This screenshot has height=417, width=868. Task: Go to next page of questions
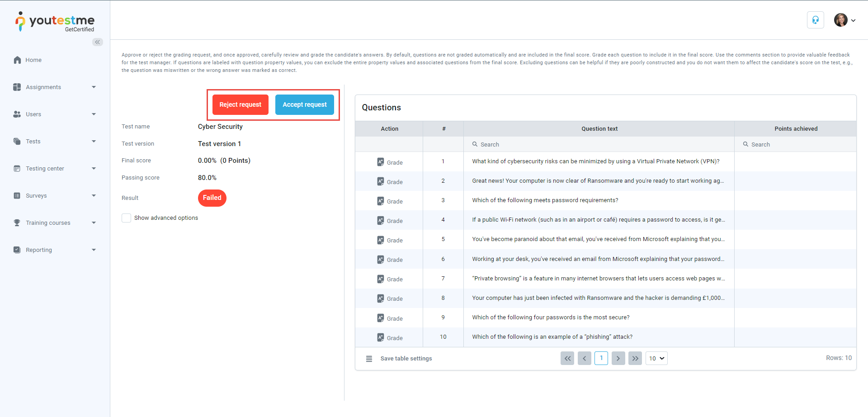point(618,358)
